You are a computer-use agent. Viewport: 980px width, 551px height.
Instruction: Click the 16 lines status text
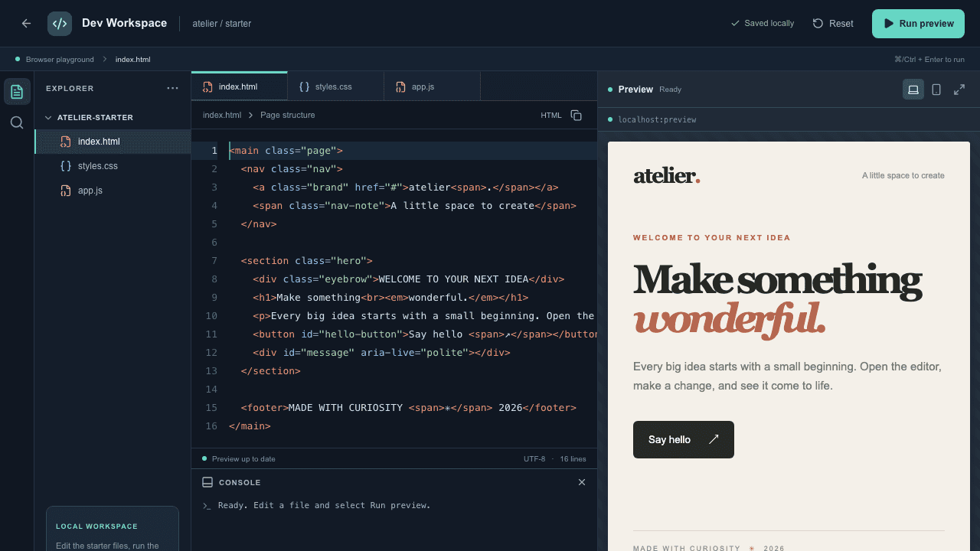[573, 459]
